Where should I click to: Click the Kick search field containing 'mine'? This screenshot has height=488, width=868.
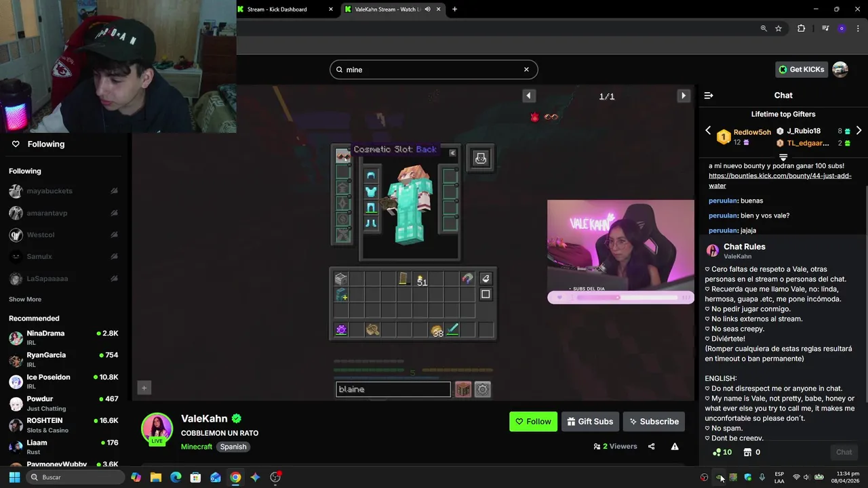click(x=434, y=69)
